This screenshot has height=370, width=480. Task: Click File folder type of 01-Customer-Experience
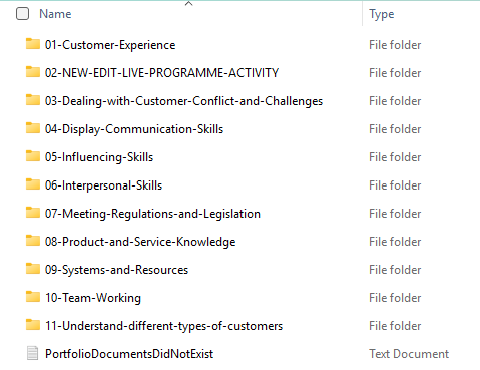click(395, 45)
